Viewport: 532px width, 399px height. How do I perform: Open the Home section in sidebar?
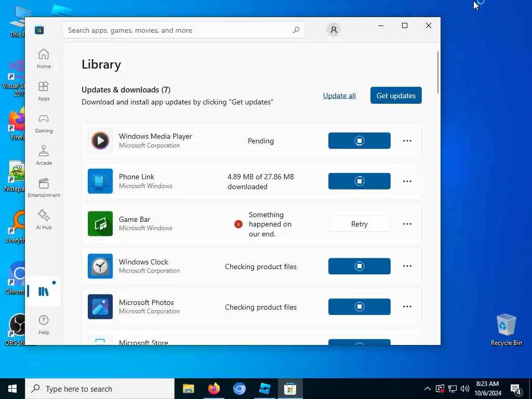[44, 59]
